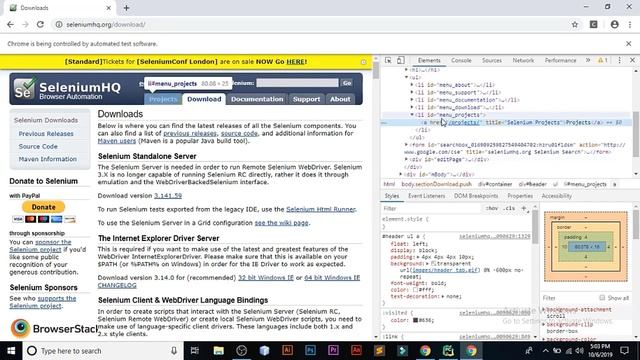Toggle the device toolbar icon in DevTools
Viewport: 640px width, 360px height.
tap(400, 60)
